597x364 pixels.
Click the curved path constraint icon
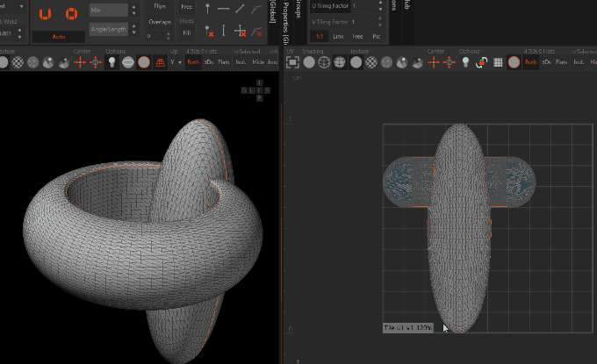[x=256, y=9]
